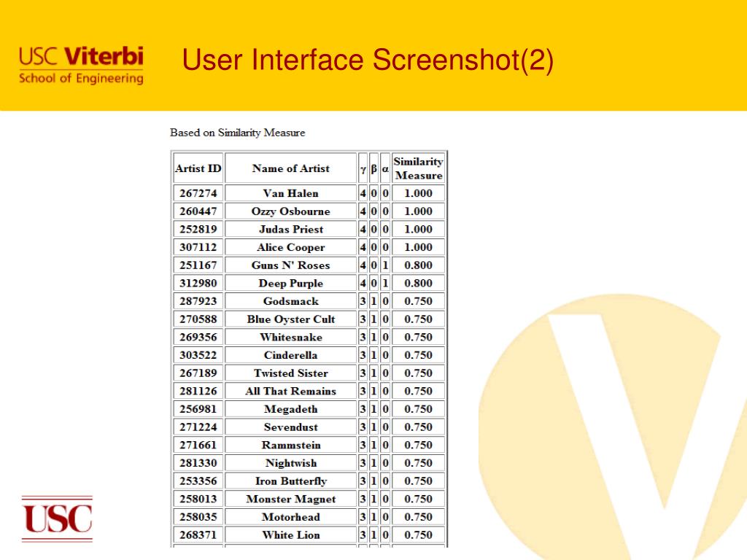The image size is (747, 560).
Task: Click similarity value 1.000 in Van Halen row
Action: point(418,193)
